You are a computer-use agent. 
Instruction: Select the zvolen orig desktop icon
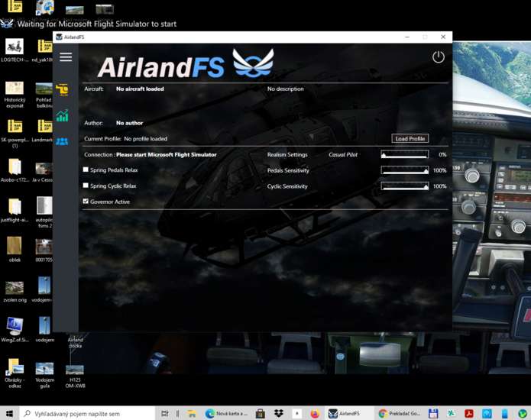point(15,292)
